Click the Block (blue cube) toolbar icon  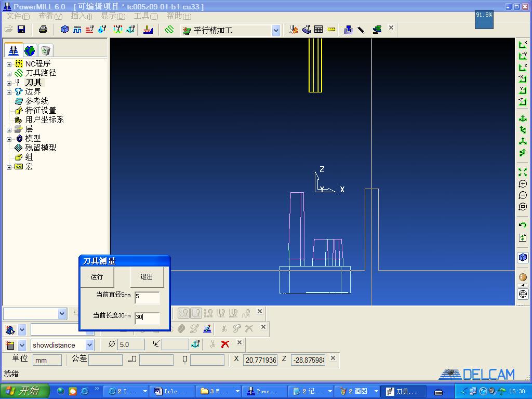pyautogui.click(x=64, y=30)
